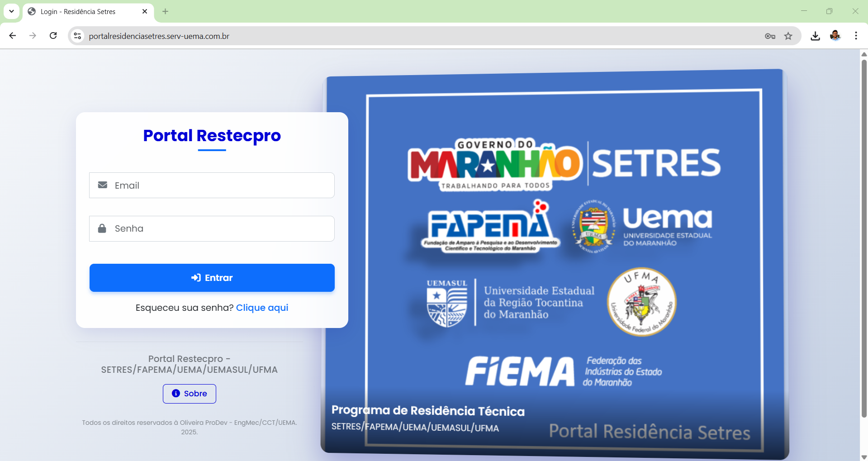The image size is (868, 461).
Task: Select the Login - Residência Setres tab
Action: pos(78,11)
